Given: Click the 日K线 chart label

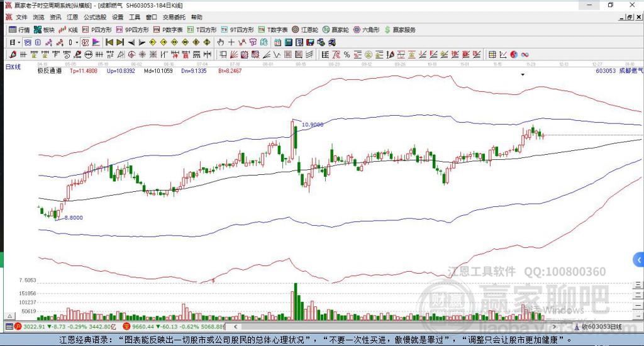Looking at the screenshot, I should [x=13, y=66].
